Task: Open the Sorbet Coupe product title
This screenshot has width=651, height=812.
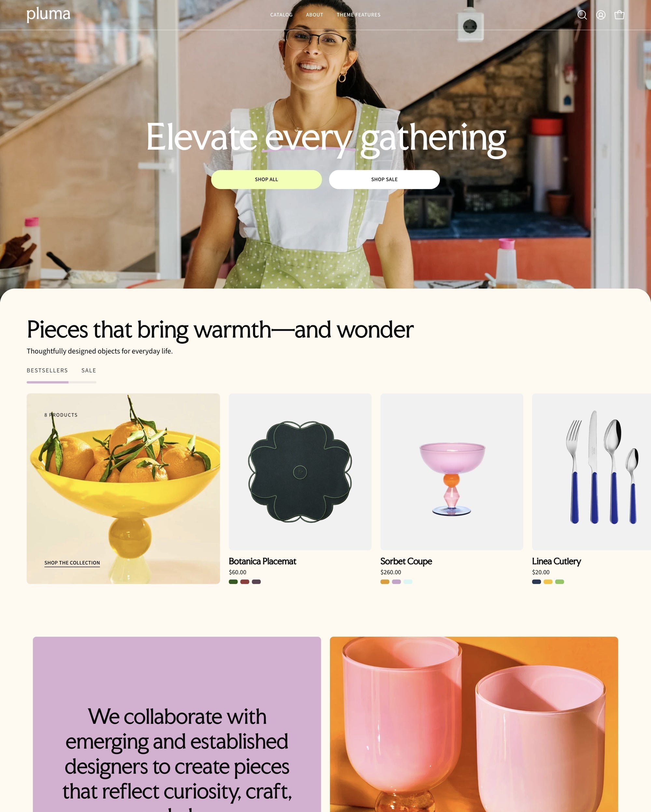Action: point(406,561)
